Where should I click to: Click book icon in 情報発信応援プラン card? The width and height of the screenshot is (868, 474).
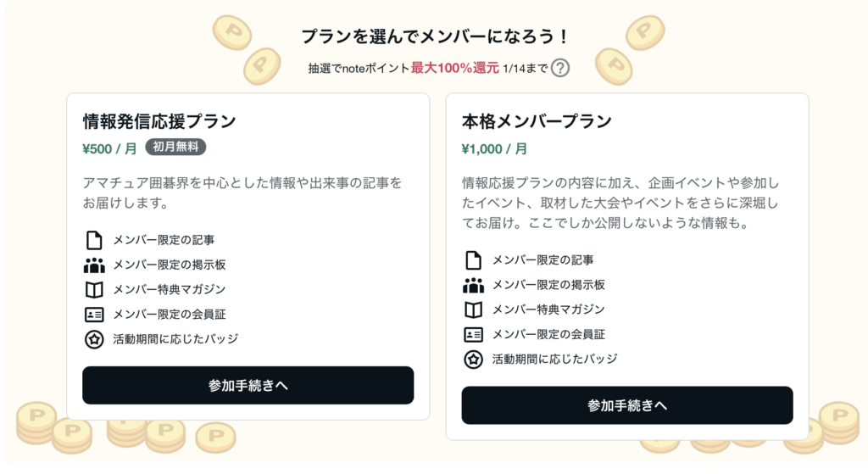pyautogui.click(x=94, y=290)
